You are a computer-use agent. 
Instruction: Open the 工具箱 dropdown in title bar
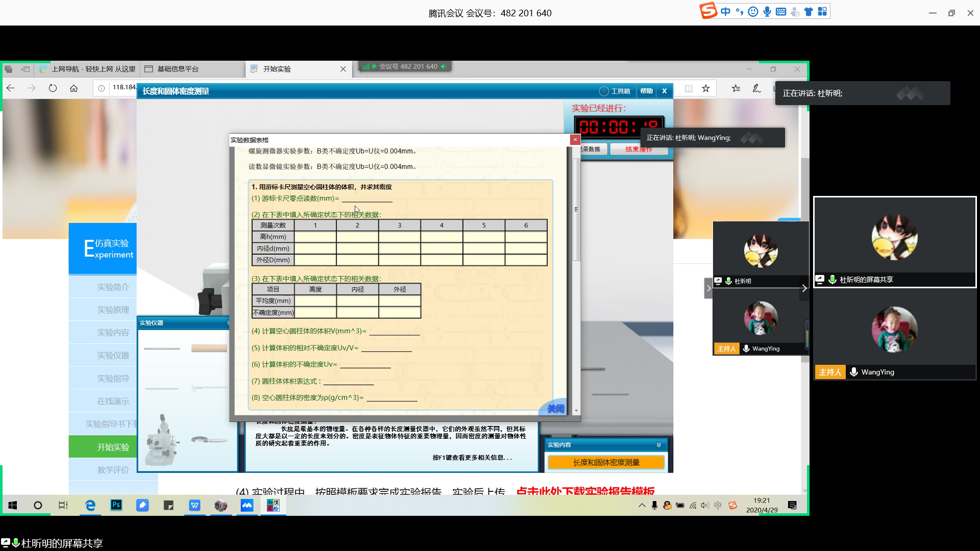[615, 91]
